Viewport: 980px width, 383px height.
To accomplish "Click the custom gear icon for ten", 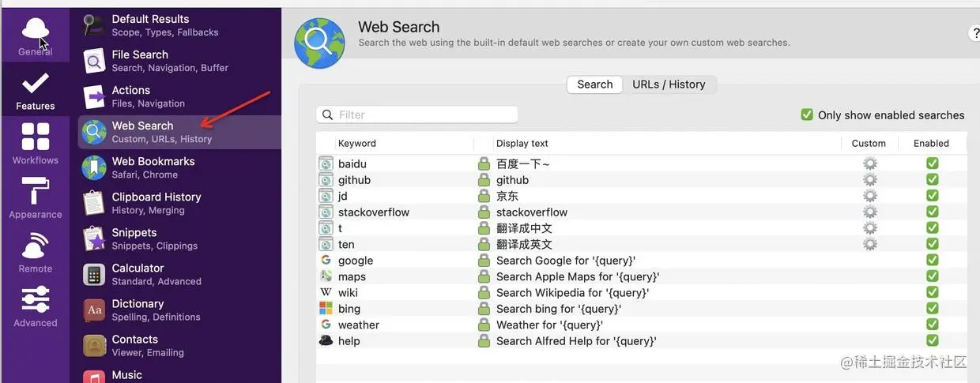I will (870, 244).
